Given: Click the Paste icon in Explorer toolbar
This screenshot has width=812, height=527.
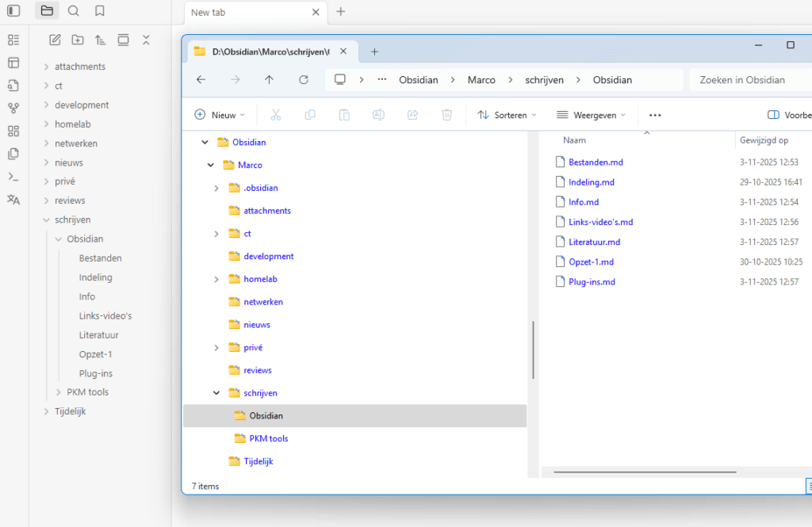Looking at the screenshot, I should coord(344,115).
